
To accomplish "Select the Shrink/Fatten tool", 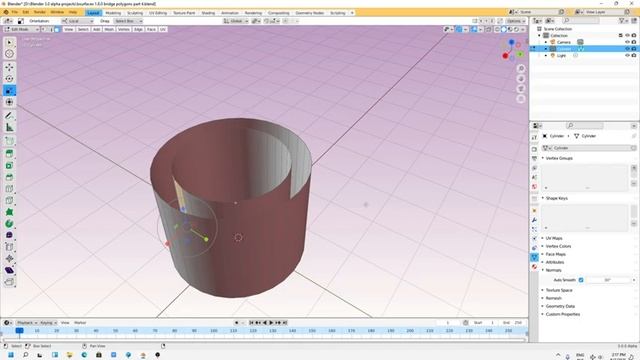I will click(x=9, y=258).
